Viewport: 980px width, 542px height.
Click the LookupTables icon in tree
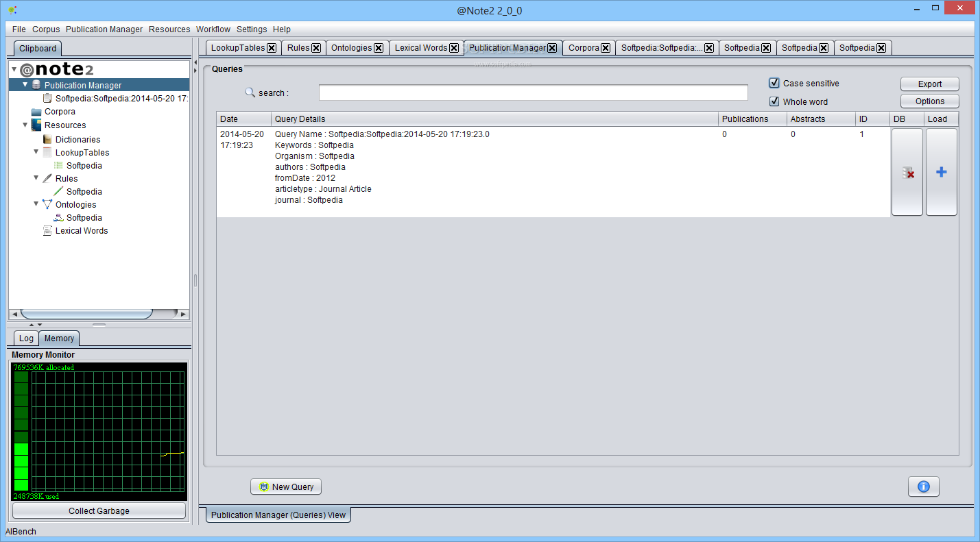[x=47, y=152]
